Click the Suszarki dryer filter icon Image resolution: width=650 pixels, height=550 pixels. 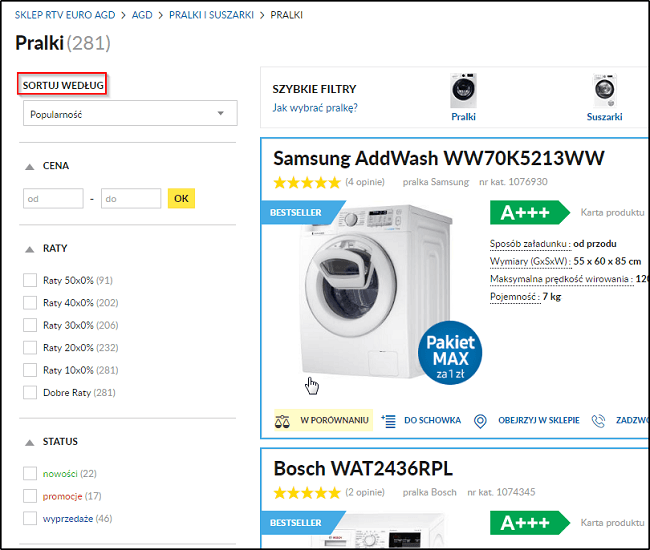coord(604,90)
